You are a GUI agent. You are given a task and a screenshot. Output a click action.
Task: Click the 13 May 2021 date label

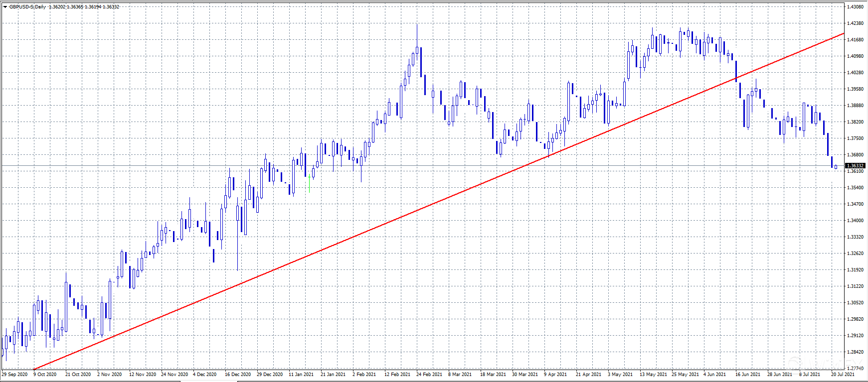pyautogui.click(x=653, y=374)
